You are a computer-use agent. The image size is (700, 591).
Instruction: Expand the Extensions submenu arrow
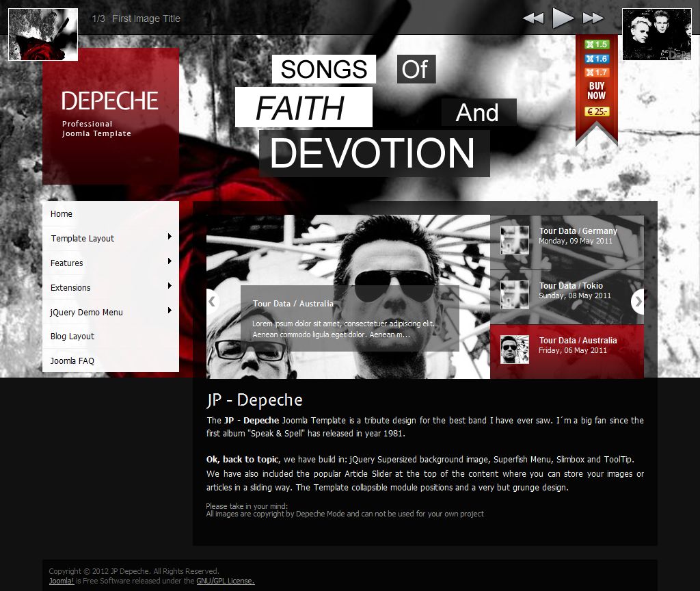[x=170, y=286]
